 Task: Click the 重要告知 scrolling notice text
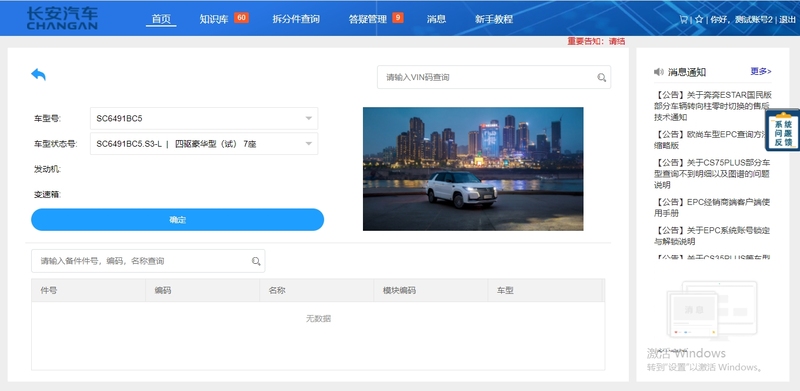pos(596,41)
